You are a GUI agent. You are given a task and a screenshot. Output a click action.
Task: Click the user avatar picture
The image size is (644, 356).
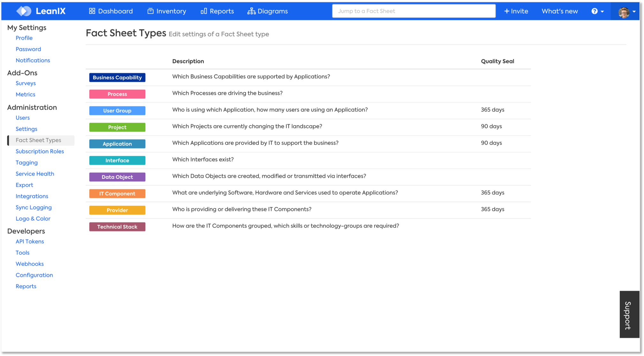tap(624, 12)
